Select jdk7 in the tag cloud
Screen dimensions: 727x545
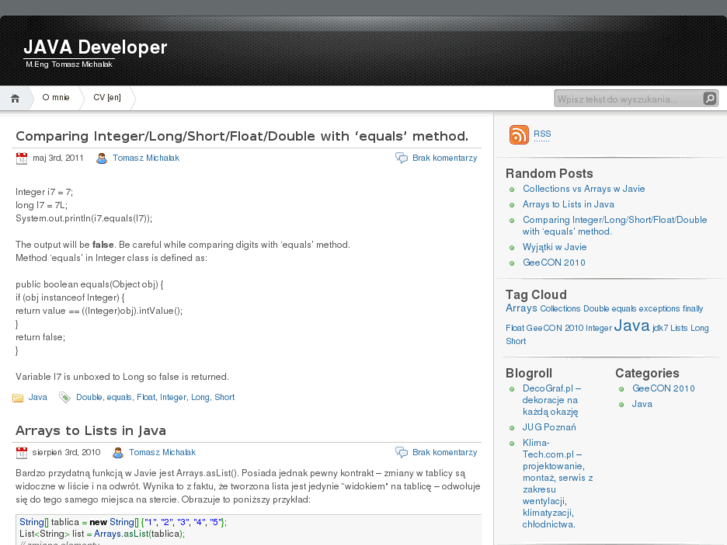click(660, 328)
